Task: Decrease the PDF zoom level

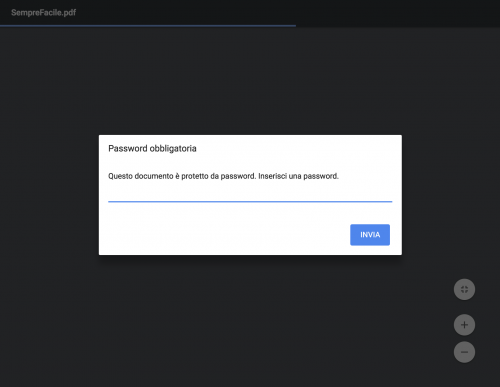Action: (464, 352)
